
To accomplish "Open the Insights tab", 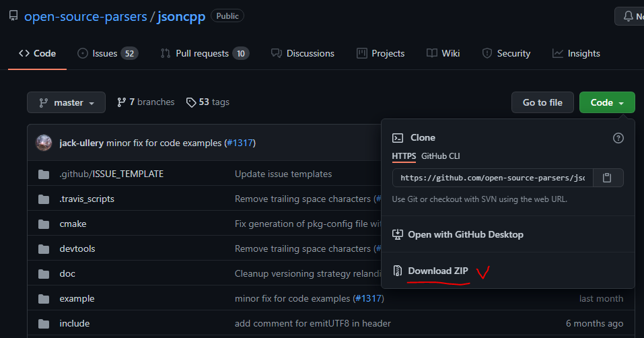I will tap(576, 53).
